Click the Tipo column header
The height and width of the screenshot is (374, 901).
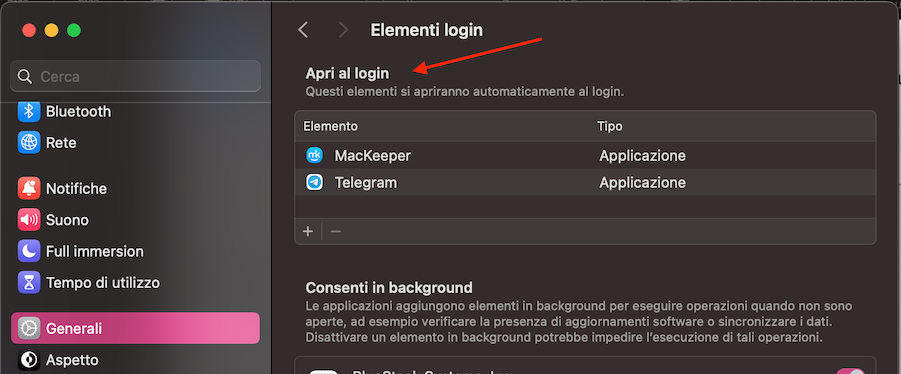610,126
